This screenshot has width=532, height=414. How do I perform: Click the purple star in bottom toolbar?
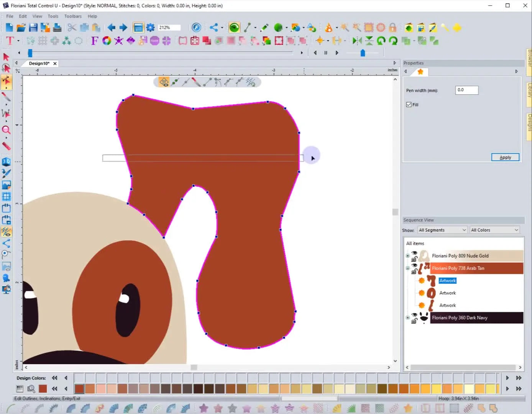click(204, 408)
